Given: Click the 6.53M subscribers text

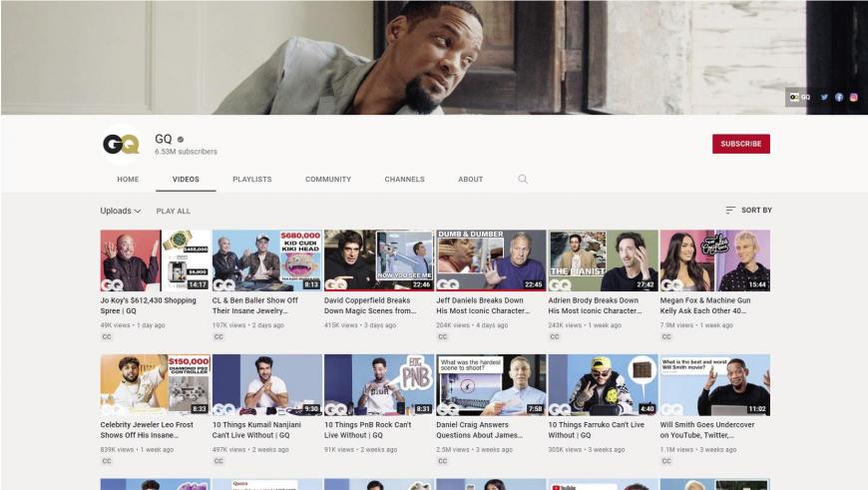Looking at the screenshot, I should click(x=186, y=152).
